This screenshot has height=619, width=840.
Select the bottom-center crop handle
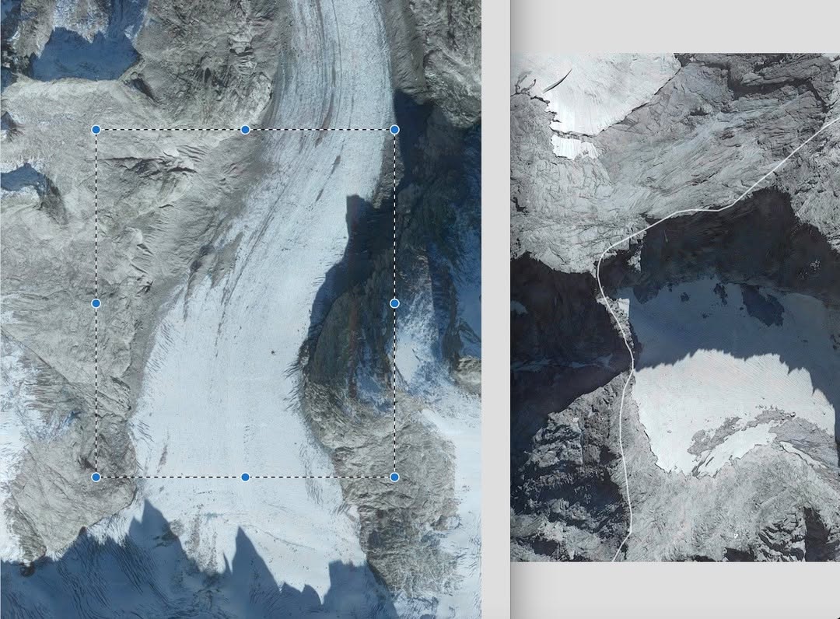pyautogui.click(x=245, y=477)
